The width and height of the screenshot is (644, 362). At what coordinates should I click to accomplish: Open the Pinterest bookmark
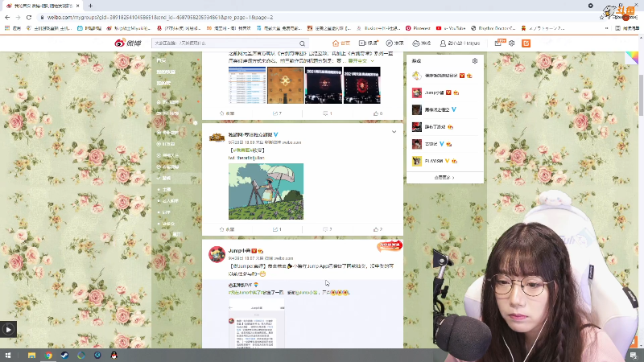click(x=418, y=28)
